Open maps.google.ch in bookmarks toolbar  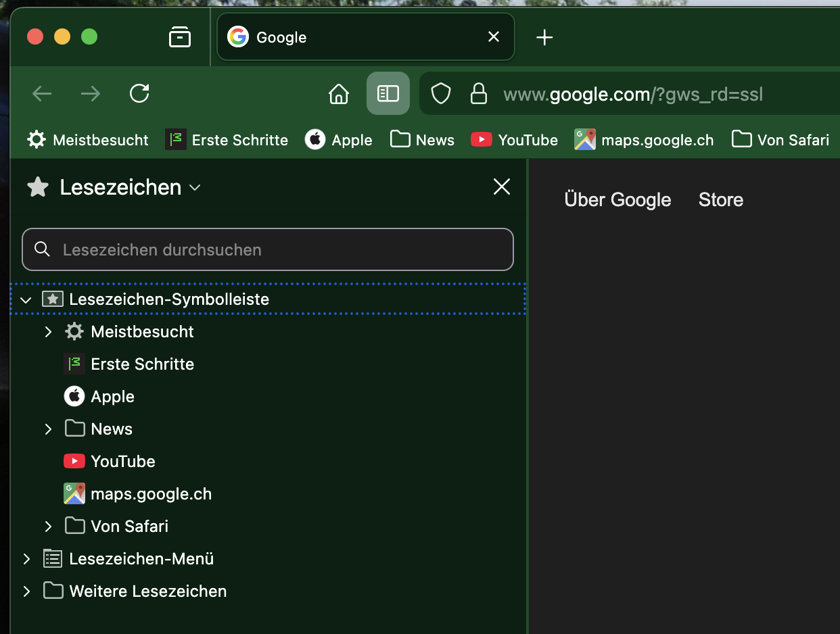coord(645,140)
